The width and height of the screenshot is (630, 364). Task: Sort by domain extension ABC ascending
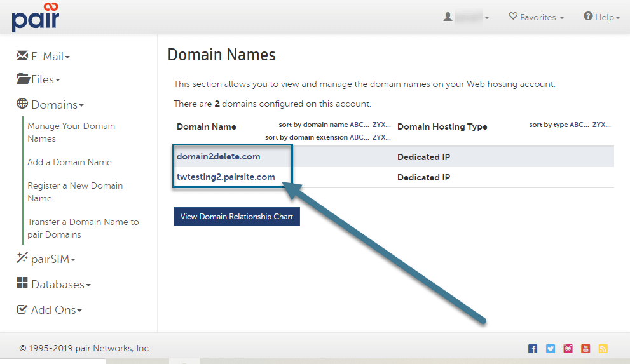coord(359,137)
